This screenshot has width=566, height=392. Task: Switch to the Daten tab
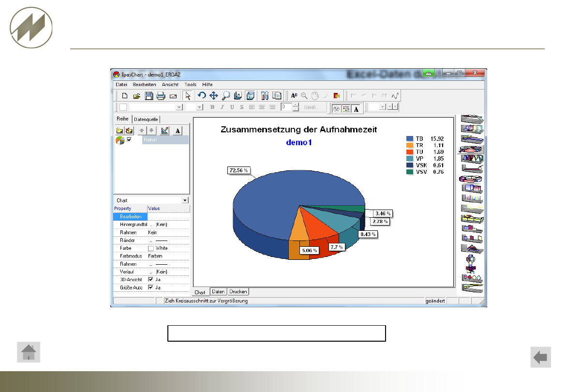[x=218, y=292]
